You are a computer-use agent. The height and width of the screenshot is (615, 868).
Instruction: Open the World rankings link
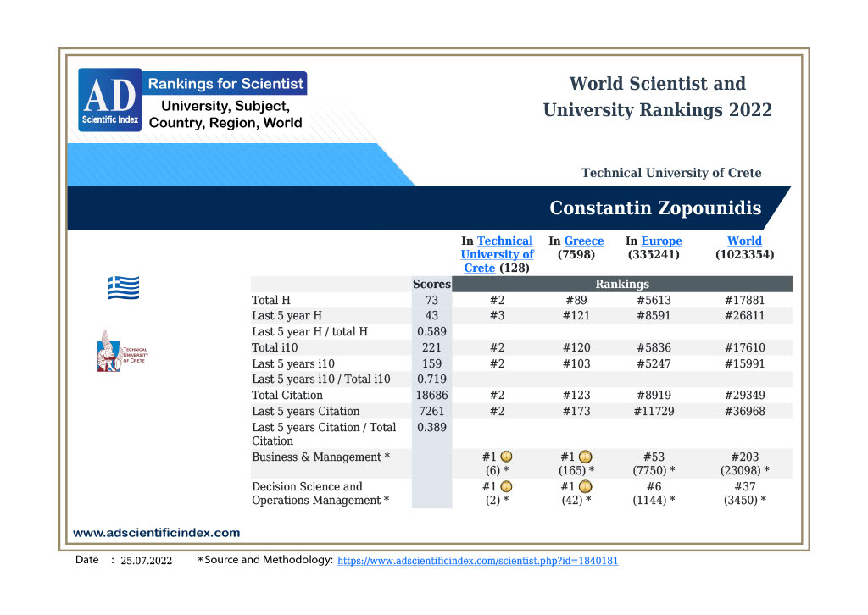(x=744, y=241)
